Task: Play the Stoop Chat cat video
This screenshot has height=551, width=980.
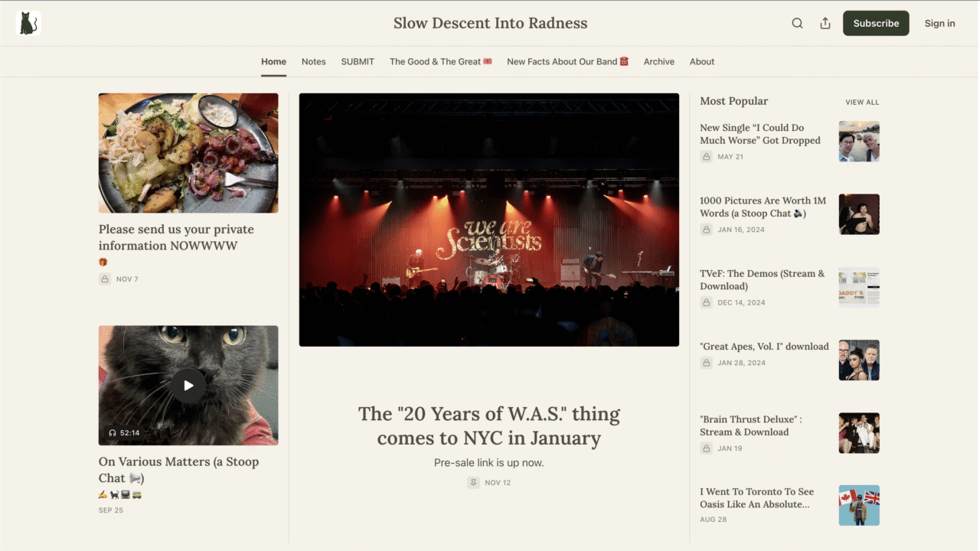Action: pos(188,386)
